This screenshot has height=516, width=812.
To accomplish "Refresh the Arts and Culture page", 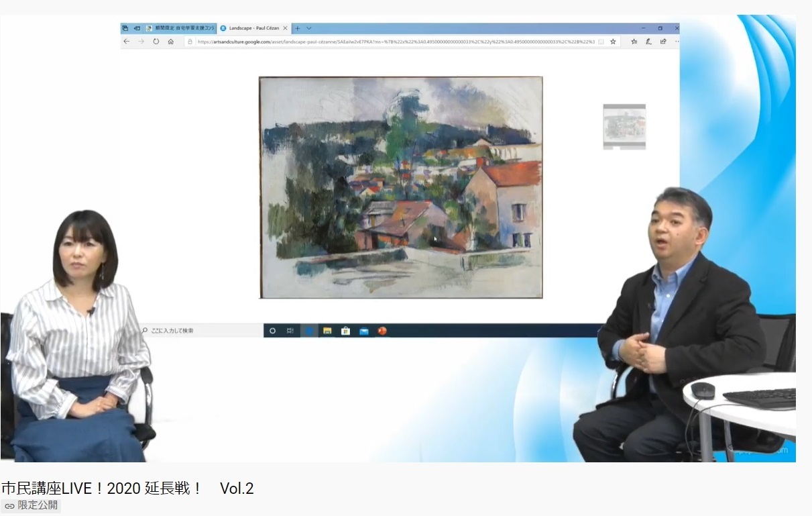I will click(156, 42).
